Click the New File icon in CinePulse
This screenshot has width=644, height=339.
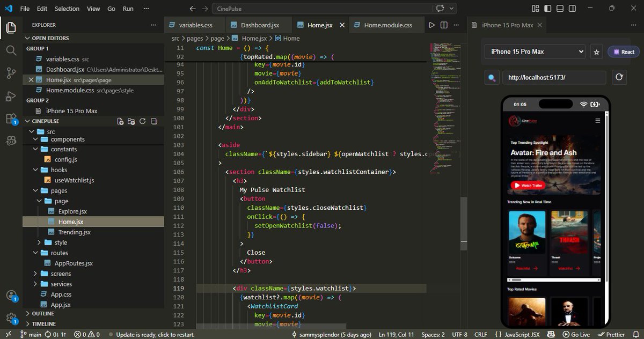tap(120, 121)
